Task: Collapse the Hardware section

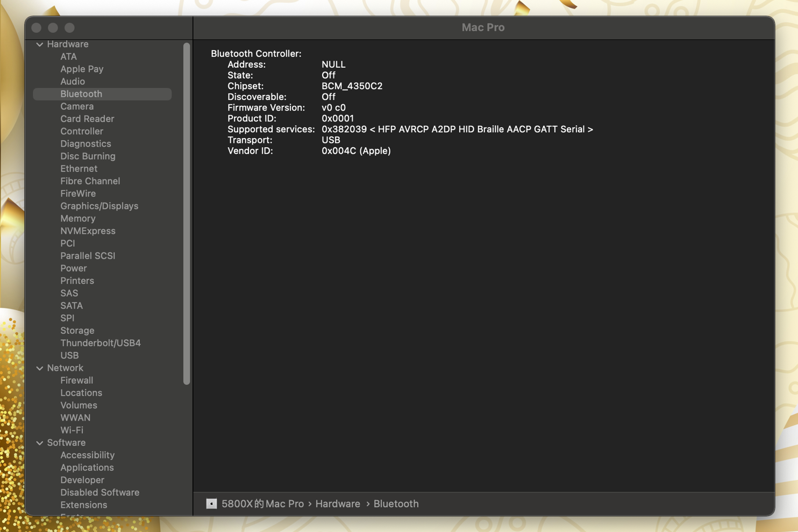Action: (x=40, y=45)
